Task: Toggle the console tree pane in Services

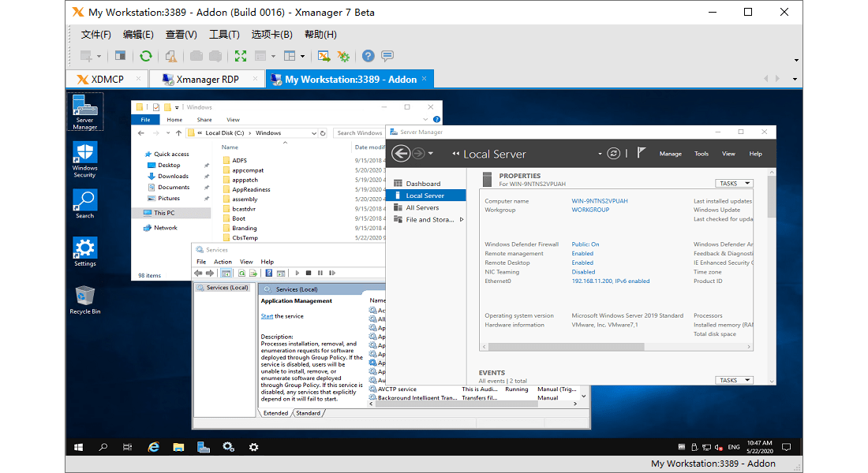Action: coord(226,273)
